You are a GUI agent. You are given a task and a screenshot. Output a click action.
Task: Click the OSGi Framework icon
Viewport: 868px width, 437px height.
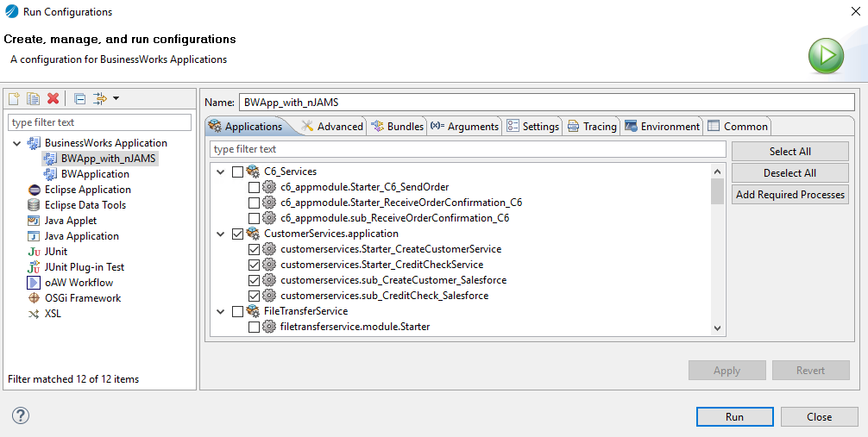pyautogui.click(x=35, y=298)
